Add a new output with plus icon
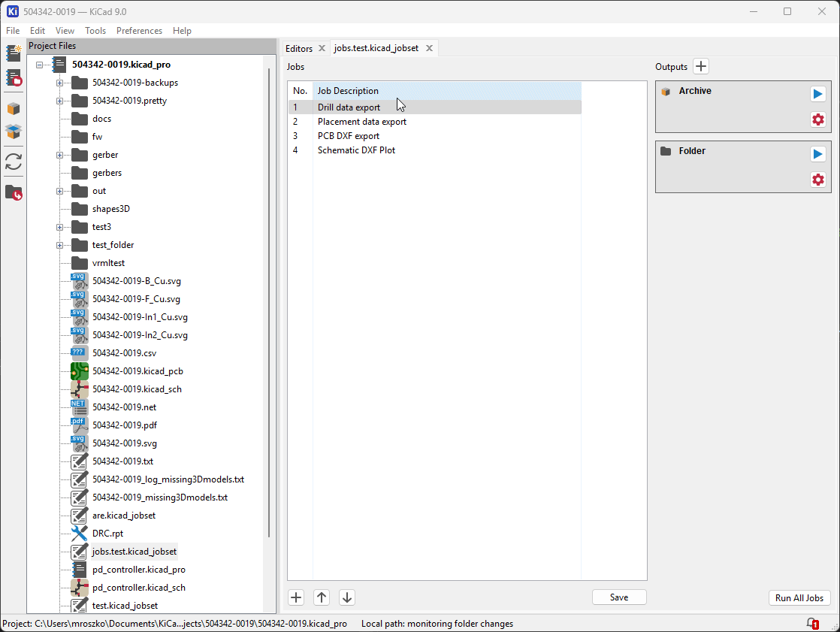Viewport: 840px width, 632px height. tap(701, 66)
